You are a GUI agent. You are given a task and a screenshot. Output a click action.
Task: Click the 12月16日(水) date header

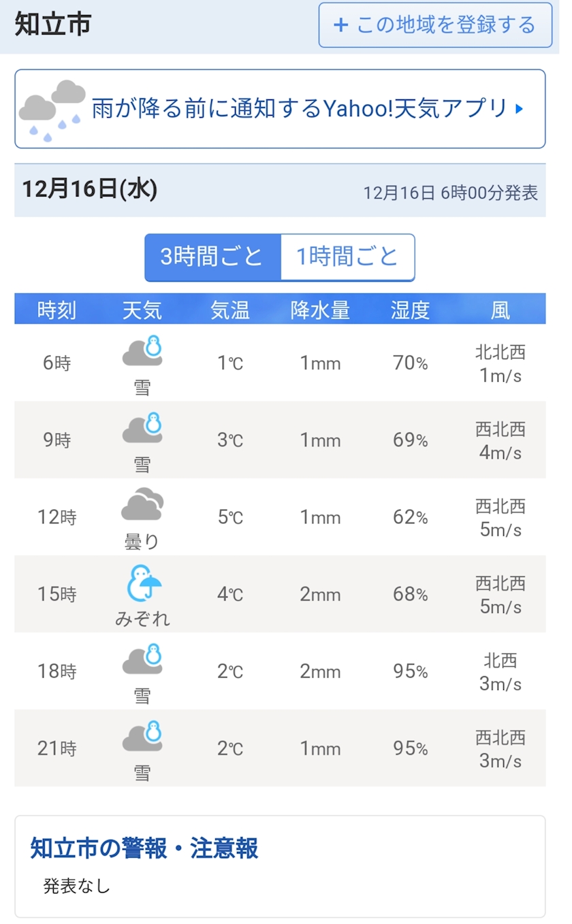pos(90,189)
